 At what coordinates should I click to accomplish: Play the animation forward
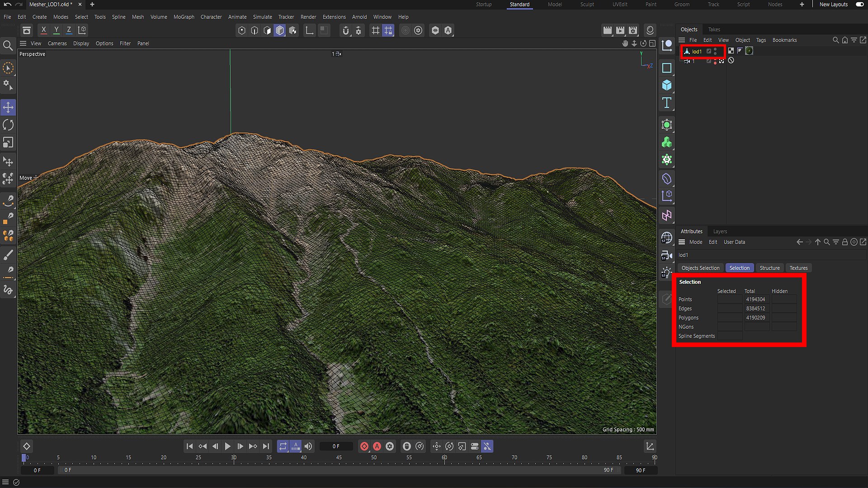[x=228, y=446]
